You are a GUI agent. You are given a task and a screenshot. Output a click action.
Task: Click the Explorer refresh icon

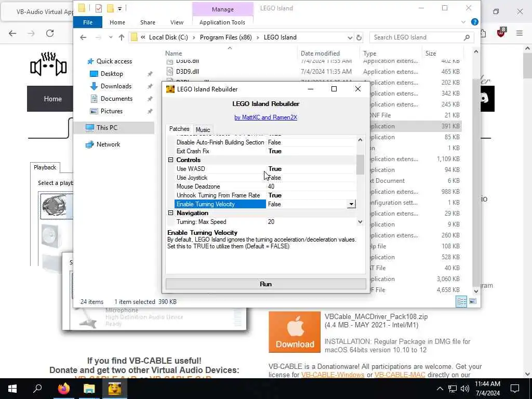[359, 37]
